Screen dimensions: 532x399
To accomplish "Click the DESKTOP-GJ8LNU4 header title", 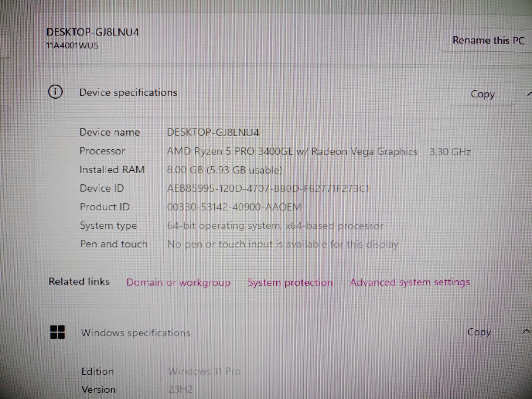I will click(92, 32).
